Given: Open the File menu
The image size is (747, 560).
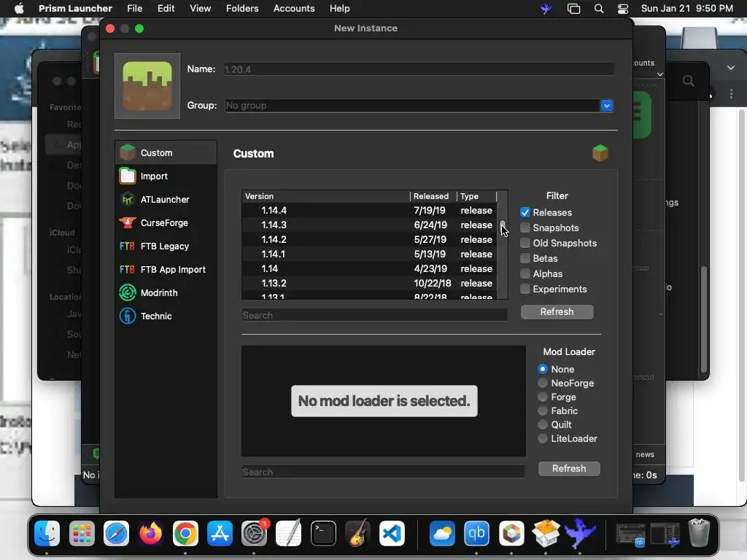Looking at the screenshot, I should tap(134, 9).
